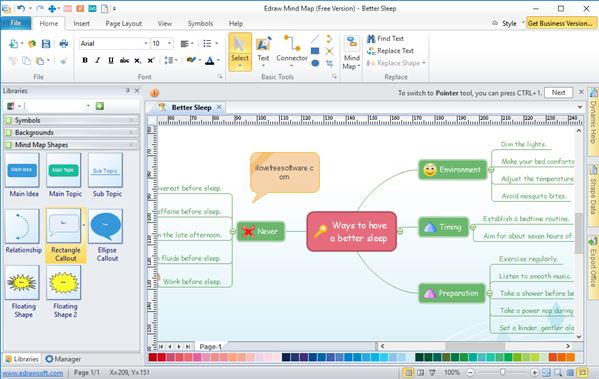
Task: Open the Help ribbon tab
Action: coord(236,23)
